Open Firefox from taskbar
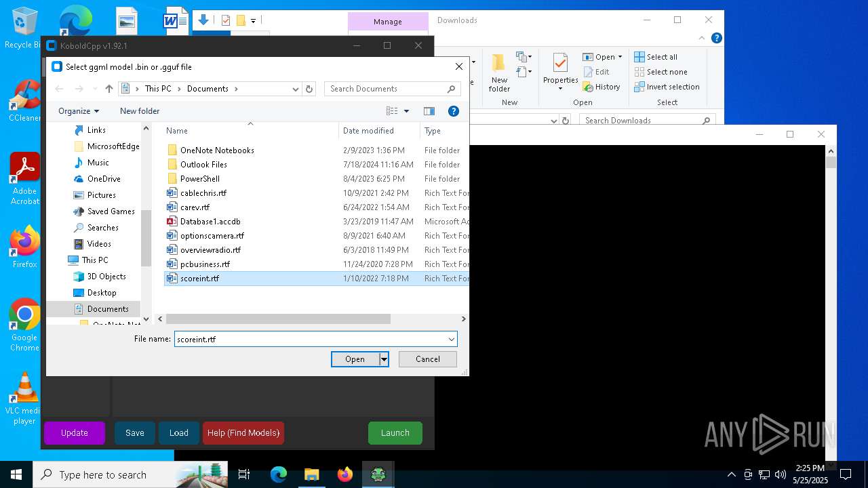 pyautogui.click(x=345, y=474)
